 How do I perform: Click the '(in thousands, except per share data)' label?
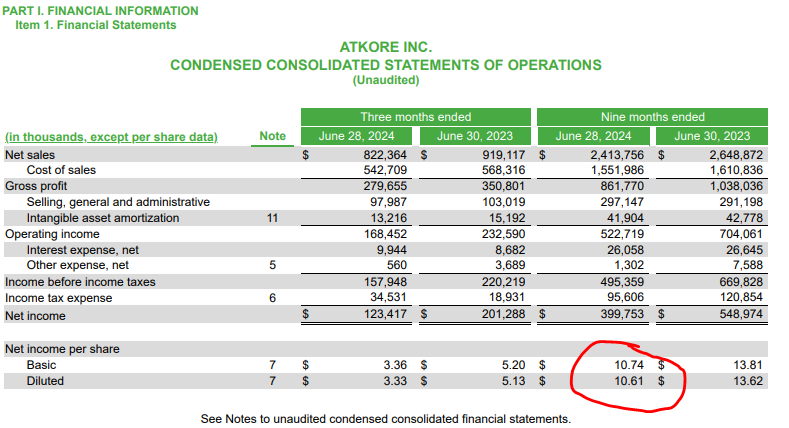112,137
